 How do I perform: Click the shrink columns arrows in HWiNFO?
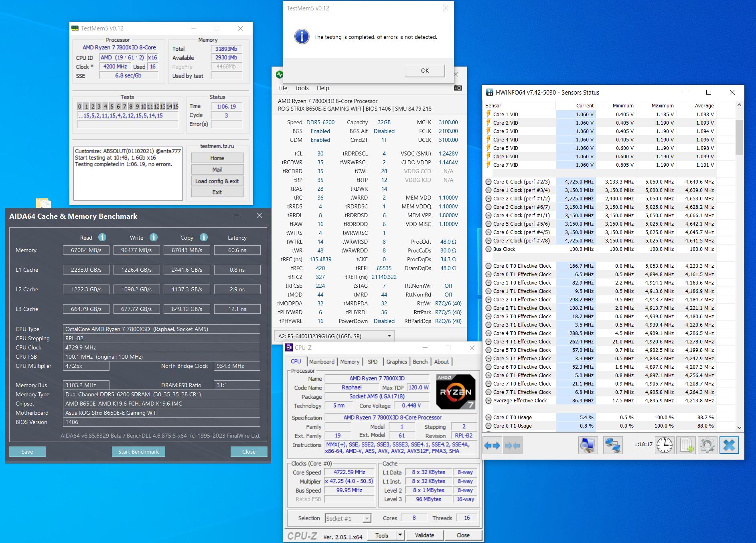click(512, 445)
